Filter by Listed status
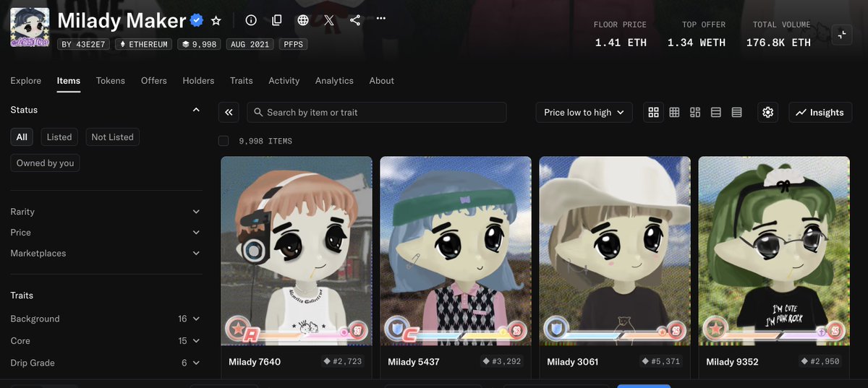Screen dimensions: 868x388 [59, 137]
